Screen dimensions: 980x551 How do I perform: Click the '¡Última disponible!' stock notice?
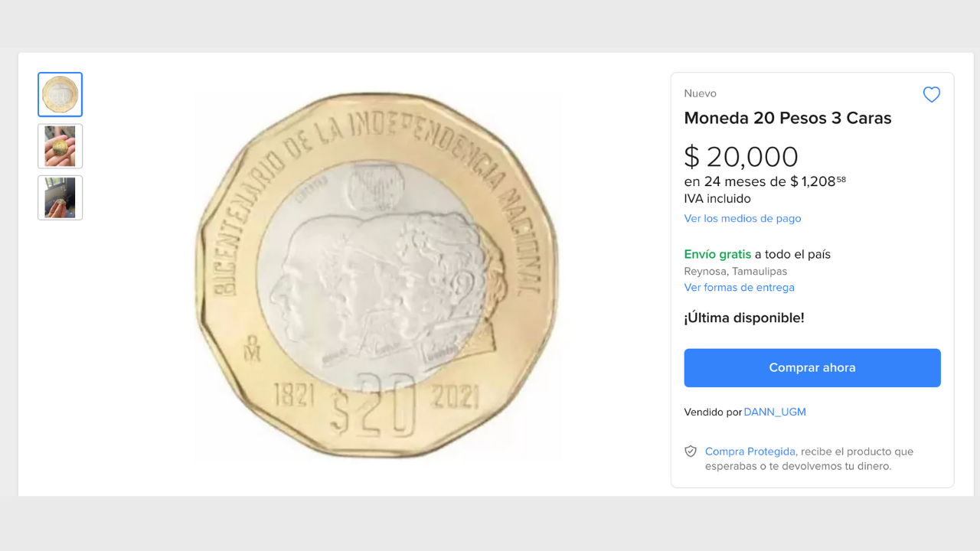pyautogui.click(x=743, y=318)
